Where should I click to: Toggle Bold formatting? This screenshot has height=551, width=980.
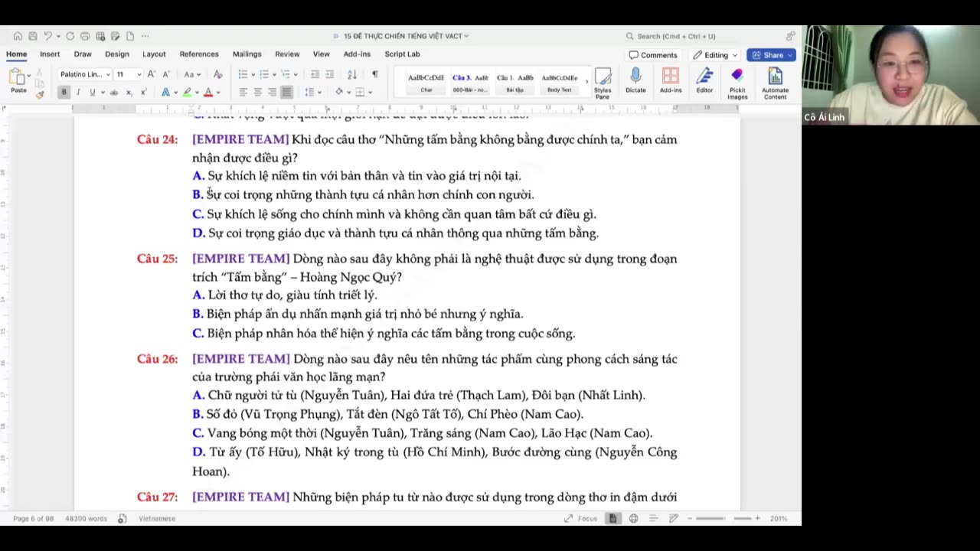64,92
